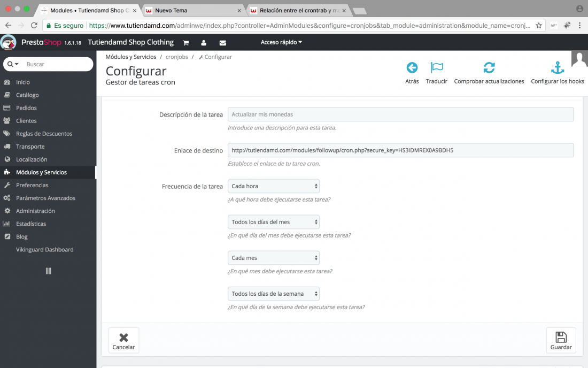Open Todos los días del mes dropdown

[x=273, y=222]
